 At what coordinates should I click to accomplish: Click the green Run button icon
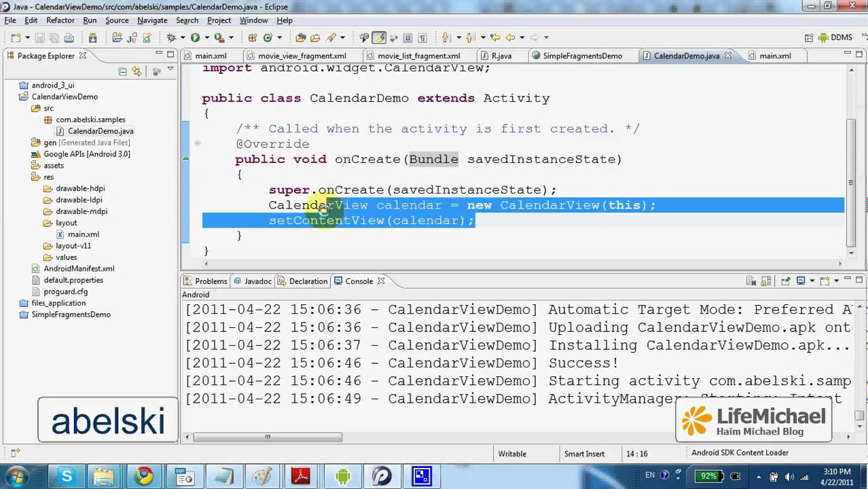tap(195, 38)
